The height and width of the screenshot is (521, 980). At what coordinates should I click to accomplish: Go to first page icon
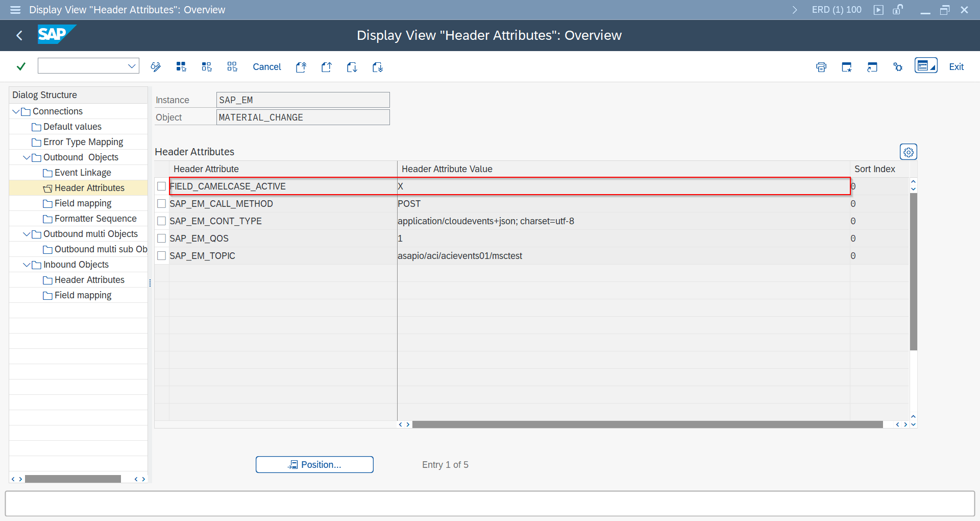click(301, 67)
